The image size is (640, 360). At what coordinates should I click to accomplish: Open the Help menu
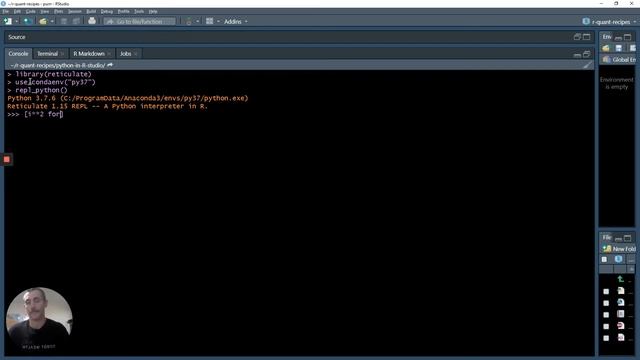coord(153,11)
